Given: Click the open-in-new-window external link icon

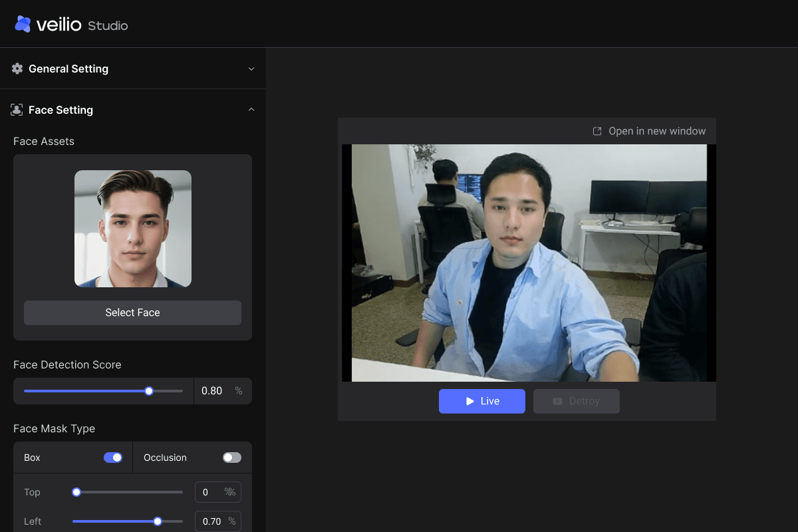Looking at the screenshot, I should pyautogui.click(x=597, y=131).
